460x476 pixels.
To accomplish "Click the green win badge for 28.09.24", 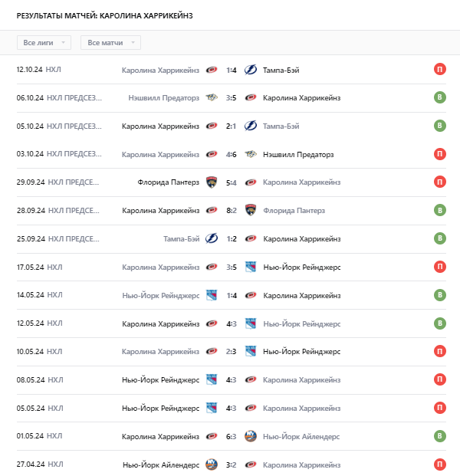I will [x=439, y=210].
